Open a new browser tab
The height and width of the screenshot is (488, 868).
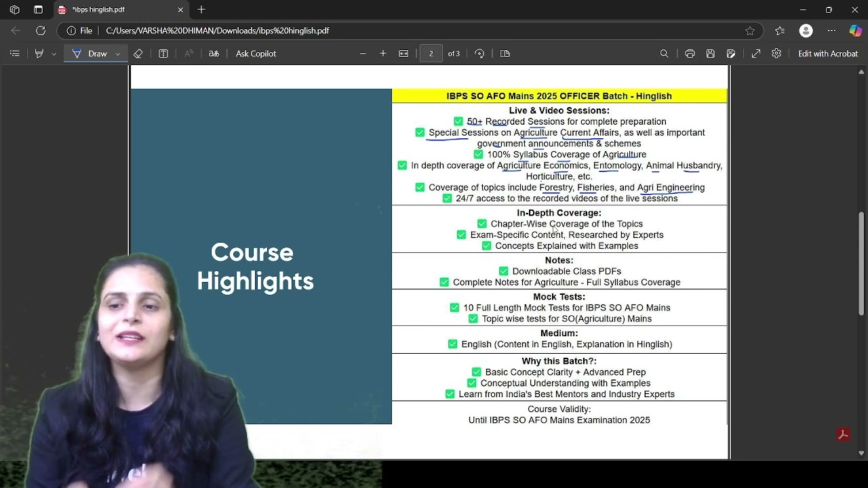click(x=201, y=10)
